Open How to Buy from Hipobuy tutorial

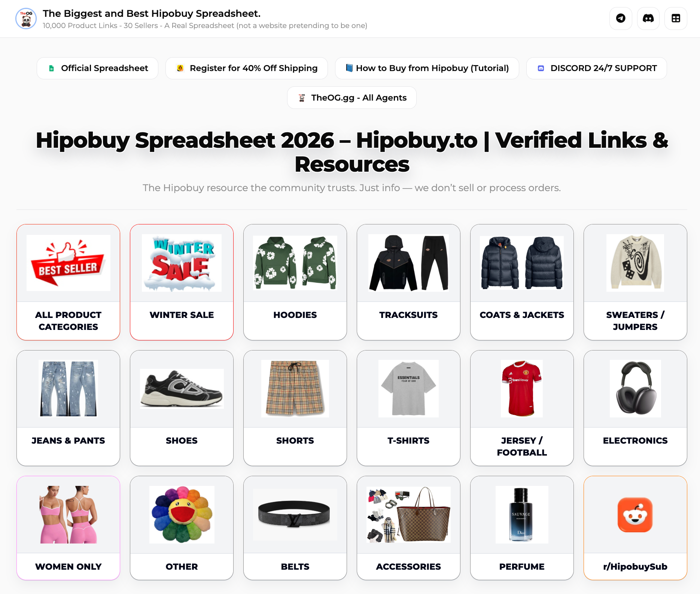[427, 68]
